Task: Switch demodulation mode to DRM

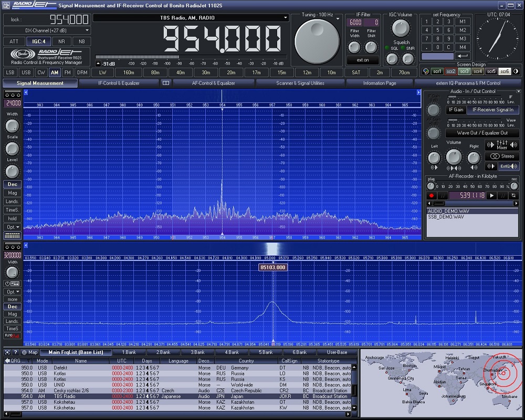Action: (82, 72)
